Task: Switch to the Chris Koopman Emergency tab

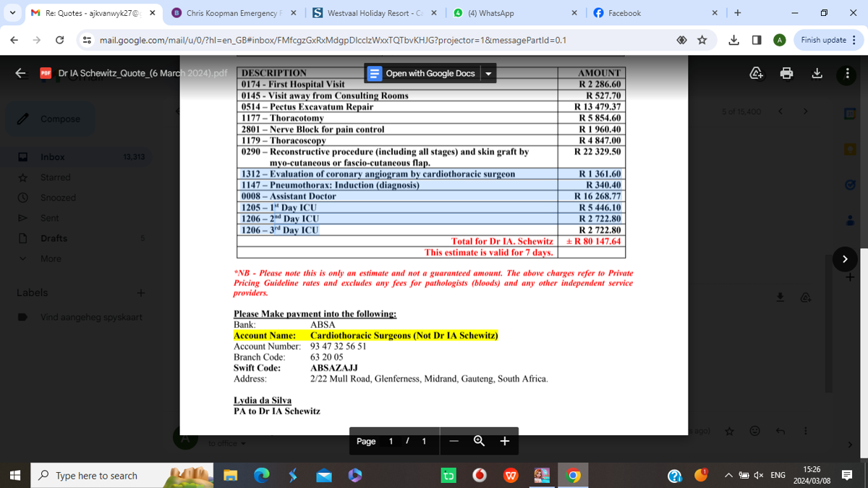Action: (x=234, y=13)
